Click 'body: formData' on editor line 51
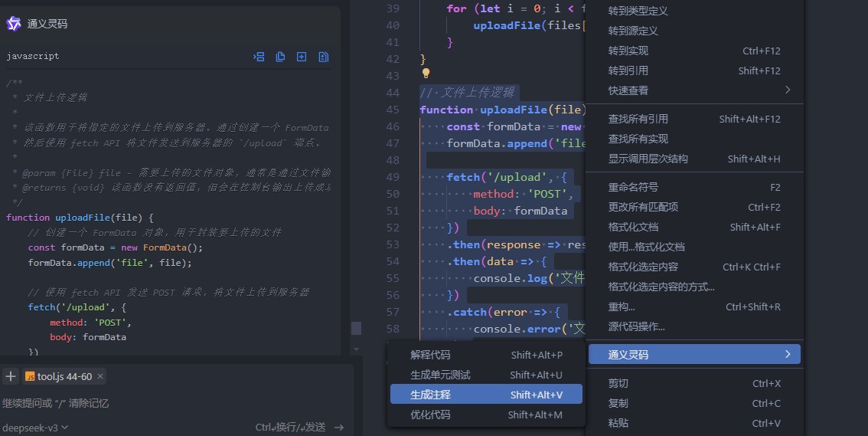868x436 pixels. click(520, 211)
